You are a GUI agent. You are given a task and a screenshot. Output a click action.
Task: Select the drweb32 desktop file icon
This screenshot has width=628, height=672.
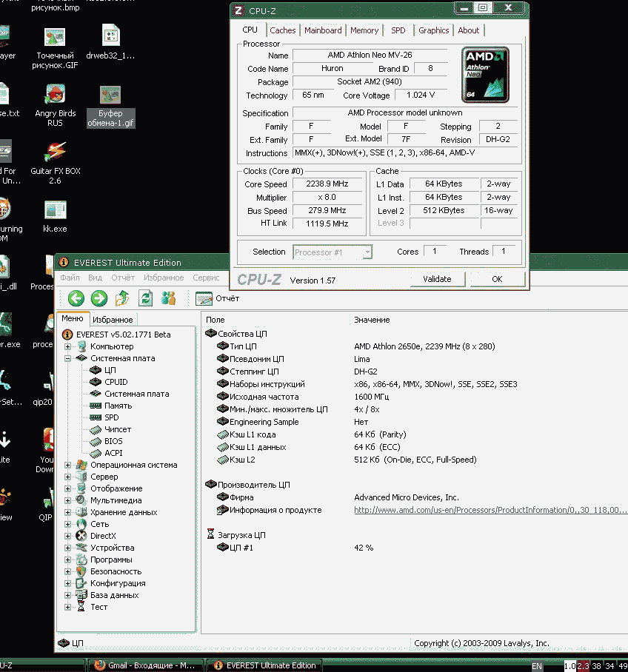pyautogui.click(x=110, y=36)
